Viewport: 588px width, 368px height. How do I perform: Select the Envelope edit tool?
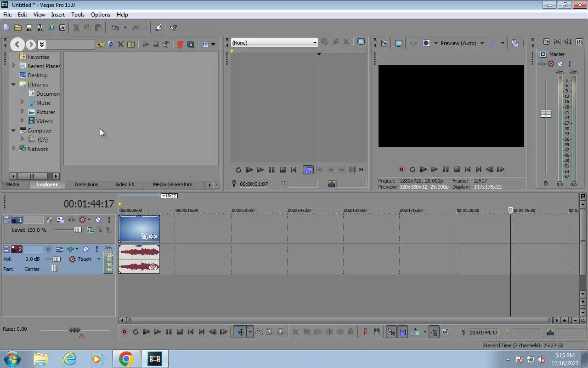tap(259, 332)
